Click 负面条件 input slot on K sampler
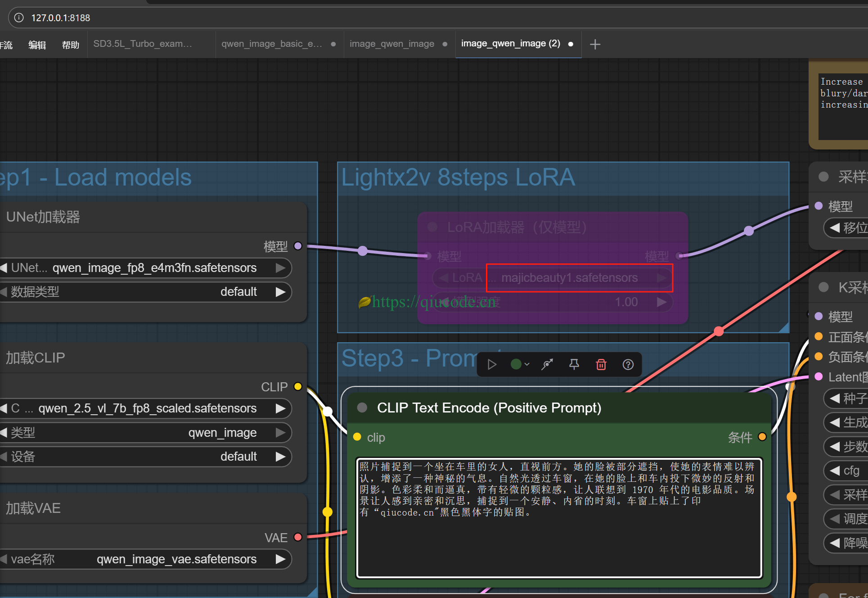 click(819, 357)
